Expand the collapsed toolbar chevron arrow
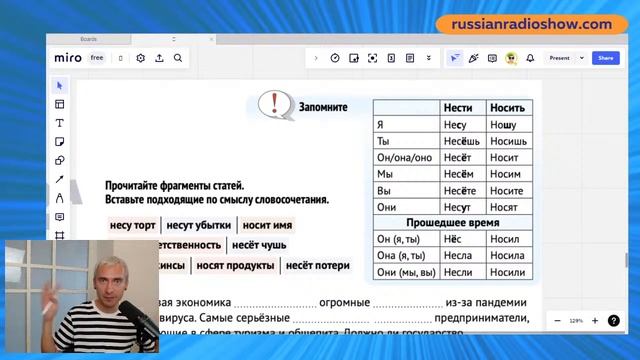 316,58
